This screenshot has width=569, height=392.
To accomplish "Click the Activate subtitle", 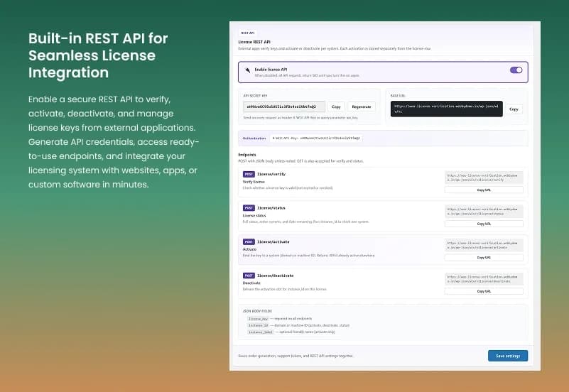I will tap(249, 249).
